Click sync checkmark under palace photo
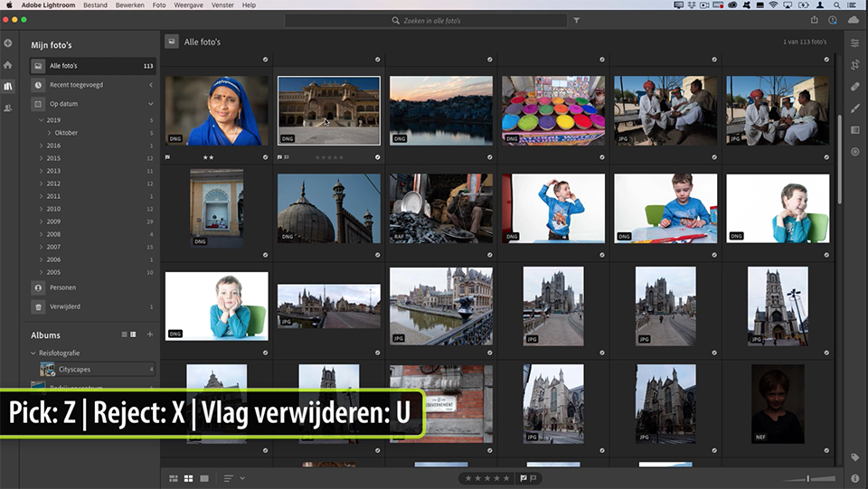This screenshot has width=868, height=489. tap(378, 157)
